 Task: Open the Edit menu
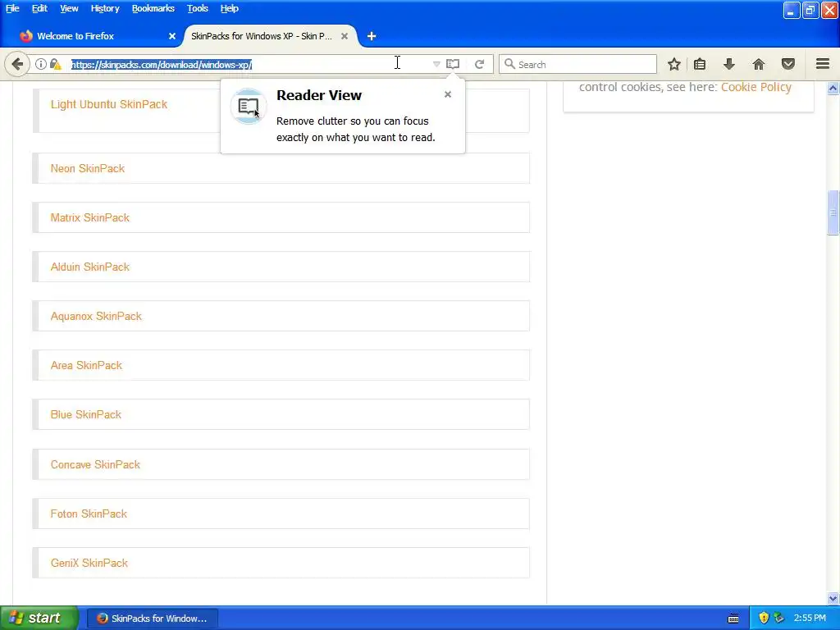click(x=39, y=8)
